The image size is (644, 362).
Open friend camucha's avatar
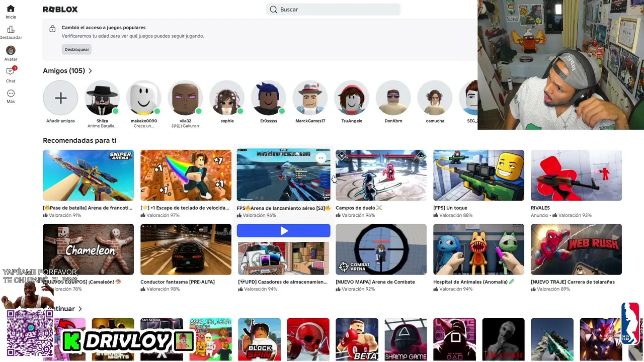click(435, 98)
